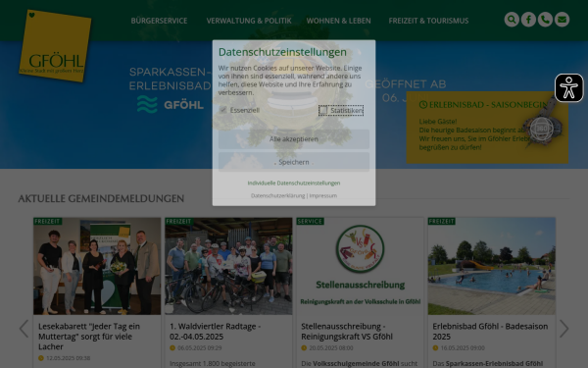Open Erlebnisbad - Saisonbeginn notice
588x368 pixels.
tap(487, 128)
